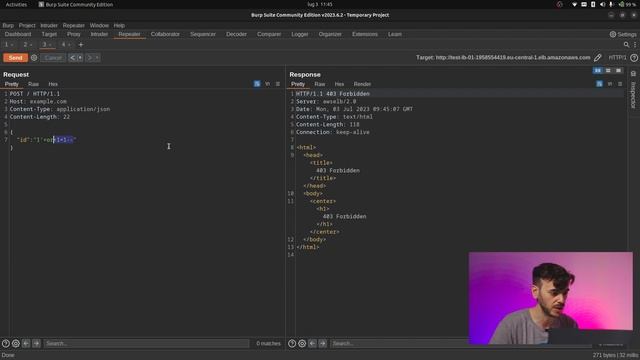The height and width of the screenshot is (360, 640).
Task: Open Request search help icon
Action: click(x=6, y=344)
